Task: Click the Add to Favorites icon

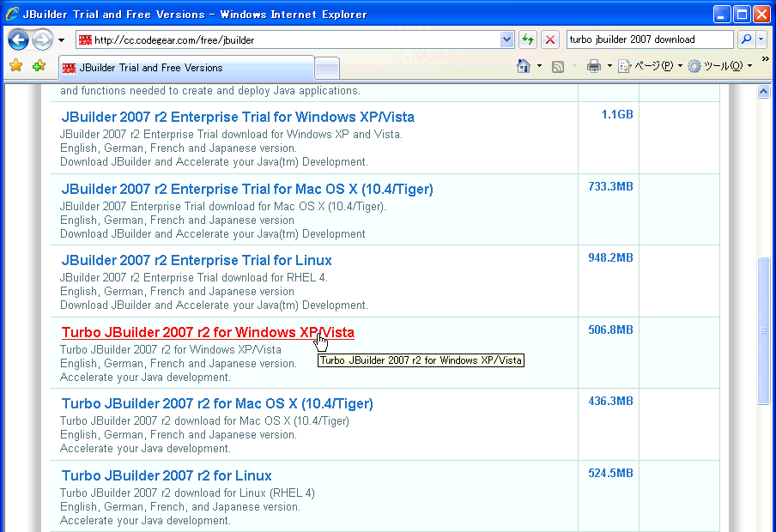Action: tap(38, 66)
